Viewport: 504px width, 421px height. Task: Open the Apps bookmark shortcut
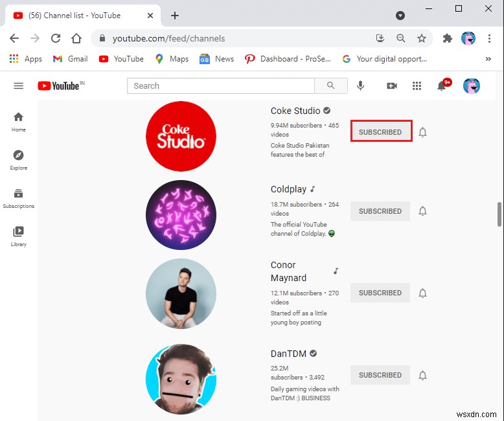tap(26, 59)
